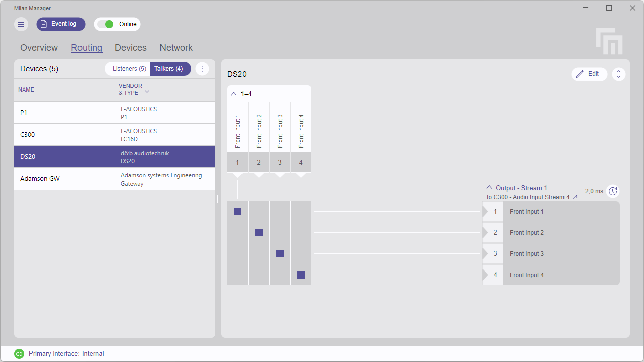
Task: Click the expand-all arrows icon below Edit
Action: [618, 74]
